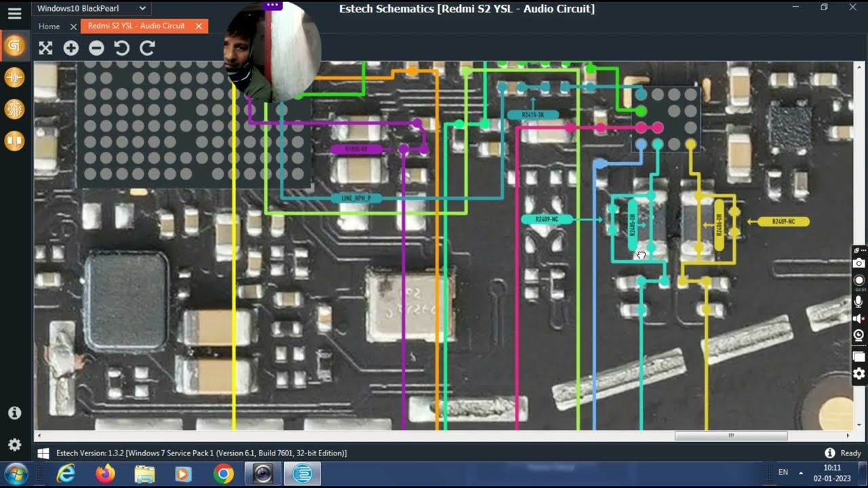
Task: Click the horizontal scrollbar thumb
Action: coord(731,436)
